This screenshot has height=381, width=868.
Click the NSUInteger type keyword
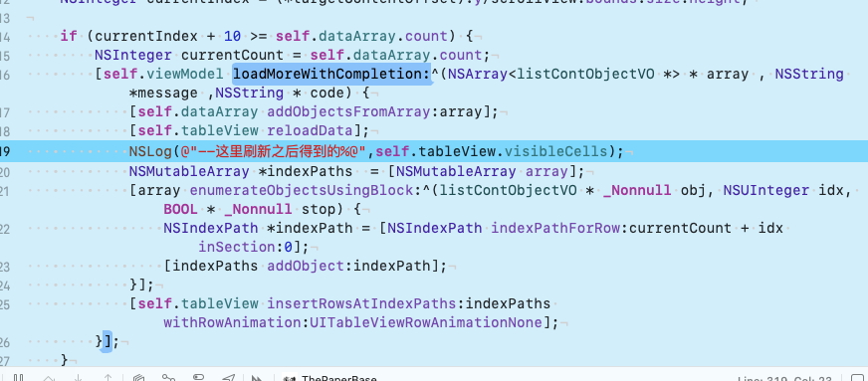pos(765,191)
